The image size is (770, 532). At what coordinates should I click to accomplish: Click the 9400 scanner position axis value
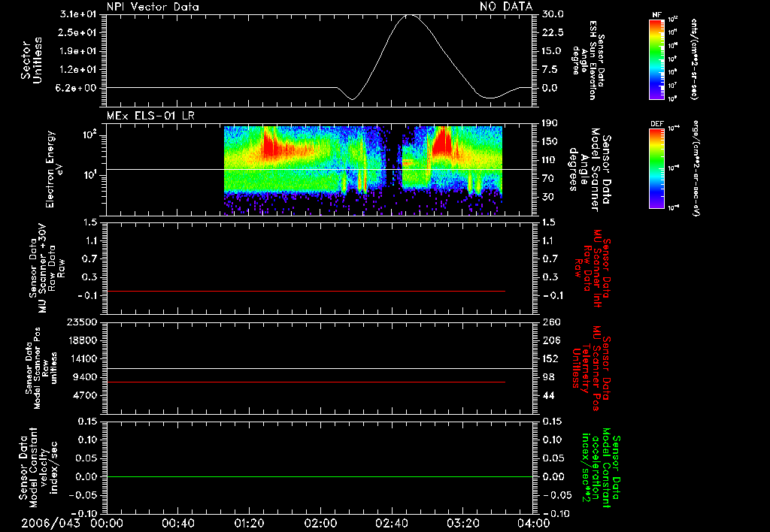pos(86,377)
